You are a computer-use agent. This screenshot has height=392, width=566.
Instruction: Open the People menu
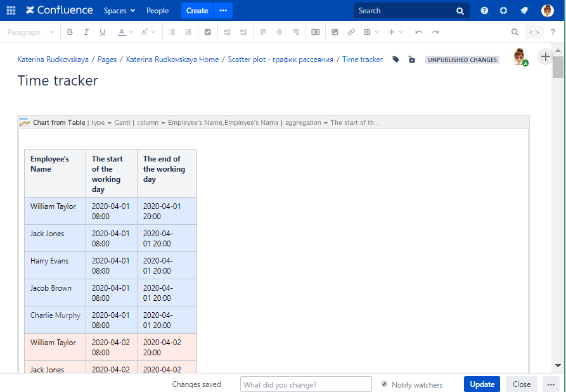pyautogui.click(x=157, y=10)
